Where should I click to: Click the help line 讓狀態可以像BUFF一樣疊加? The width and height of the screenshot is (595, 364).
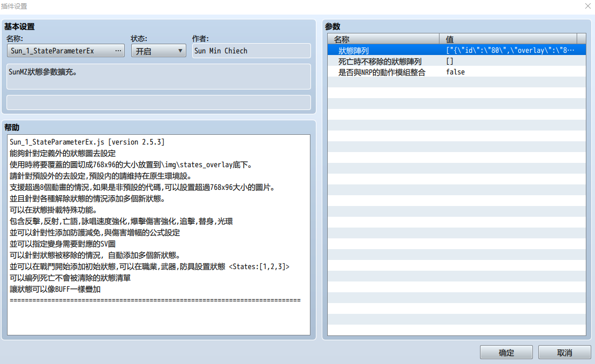coord(55,289)
